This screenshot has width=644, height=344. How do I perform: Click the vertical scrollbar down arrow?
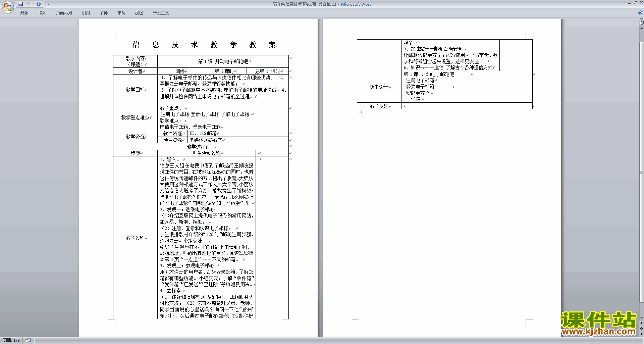641,318
